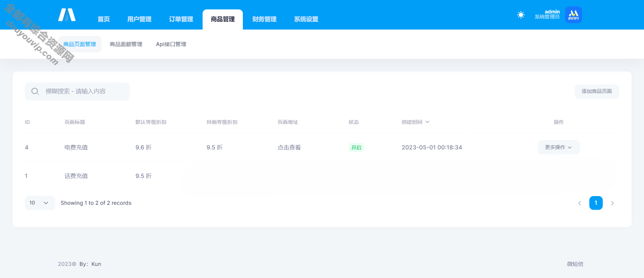The height and width of the screenshot is (278, 644).
Task: Click 操作 column header
Action: point(558,122)
